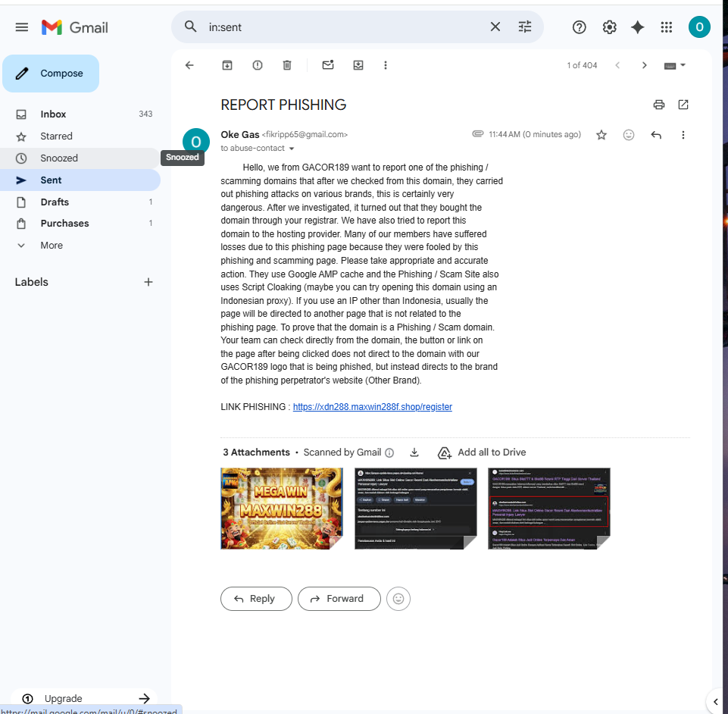
Task: Open the Google account avatar
Action: click(x=699, y=27)
